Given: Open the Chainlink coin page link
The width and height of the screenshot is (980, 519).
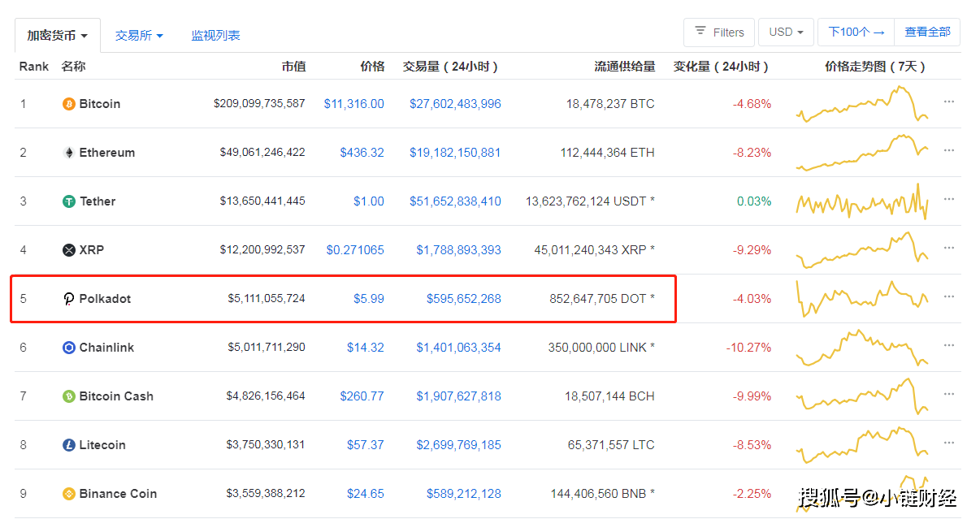Looking at the screenshot, I should pyautogui.click(x=106, y=348).
